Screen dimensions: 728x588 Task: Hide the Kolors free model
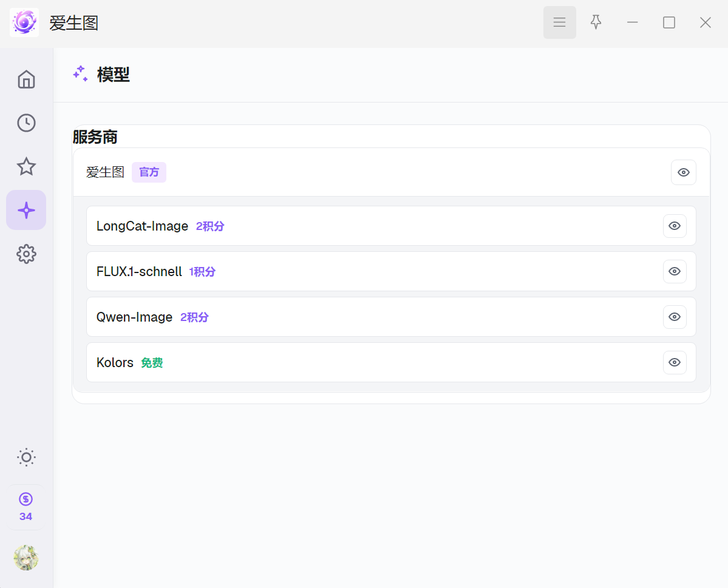[x=675, y=362]
